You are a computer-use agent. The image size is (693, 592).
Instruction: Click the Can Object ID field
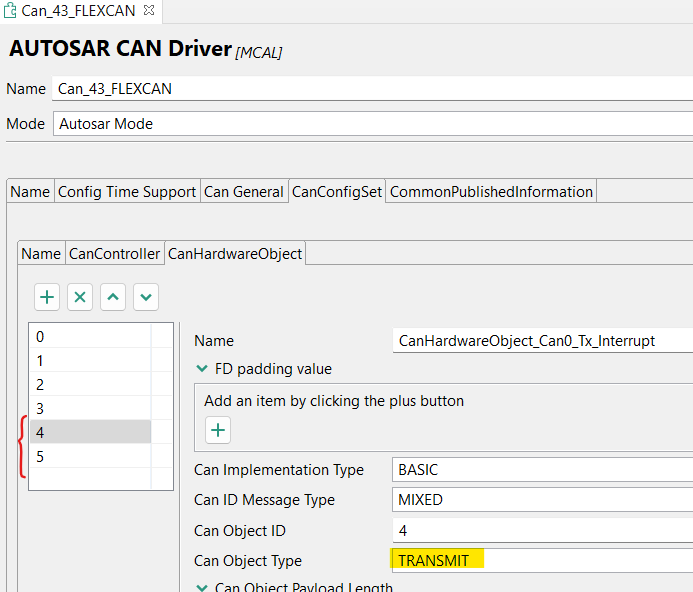pyautogui.click(x=543, y=530)
